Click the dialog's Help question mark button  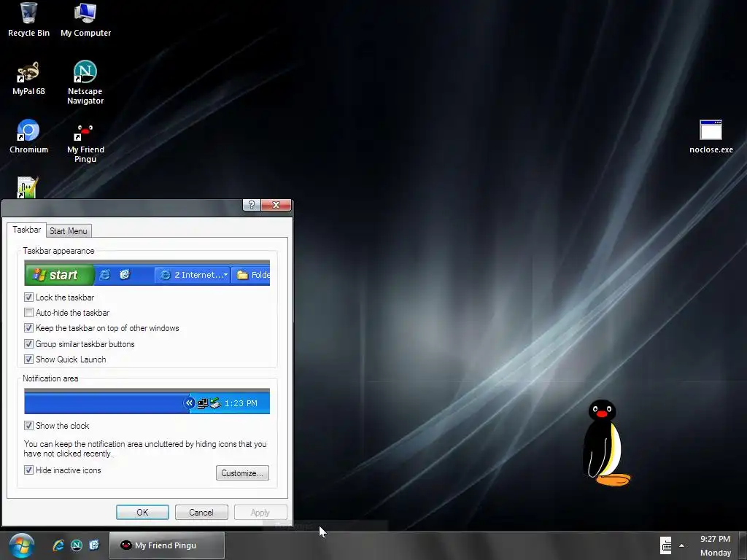point(252,205)
